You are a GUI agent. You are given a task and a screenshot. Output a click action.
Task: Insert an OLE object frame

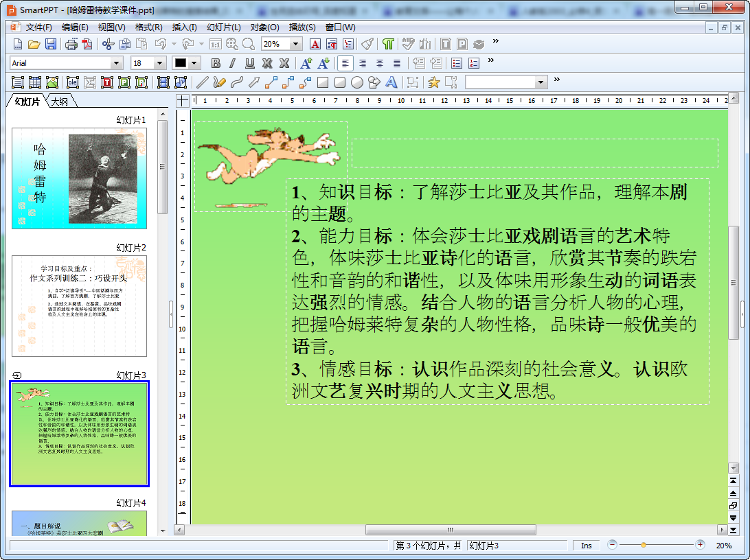(73, 82)
